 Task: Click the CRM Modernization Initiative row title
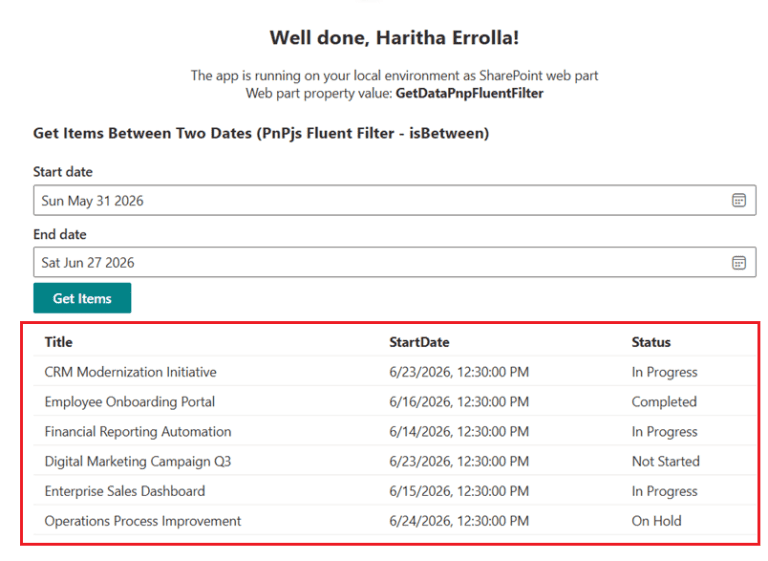(130, 372)
